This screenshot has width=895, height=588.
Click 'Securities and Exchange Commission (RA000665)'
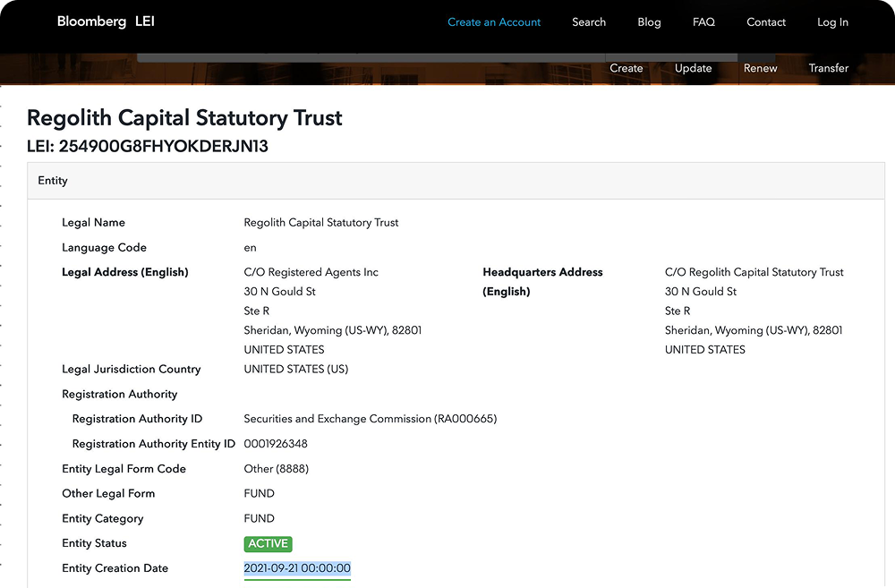coord(371,419)
